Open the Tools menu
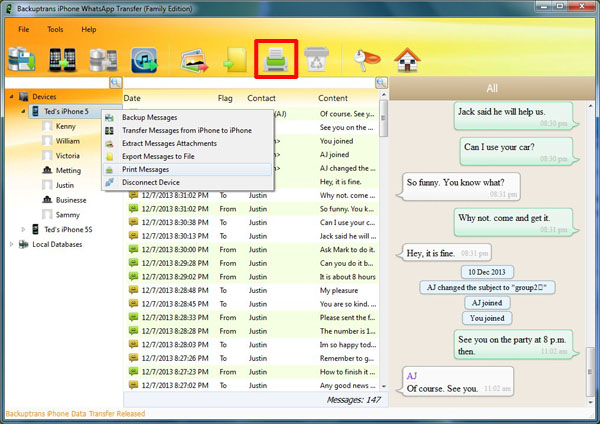600x424 pixels. (x=55, y=29)
